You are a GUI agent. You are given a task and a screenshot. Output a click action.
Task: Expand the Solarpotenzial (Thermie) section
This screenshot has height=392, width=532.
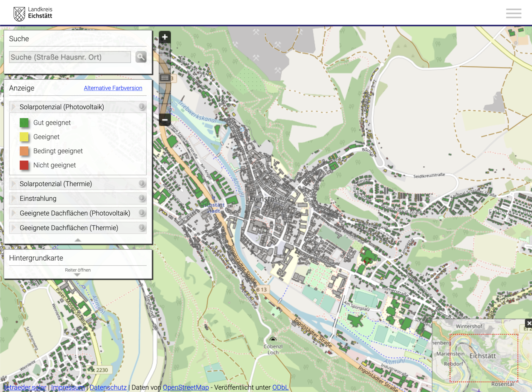point(55,184)
